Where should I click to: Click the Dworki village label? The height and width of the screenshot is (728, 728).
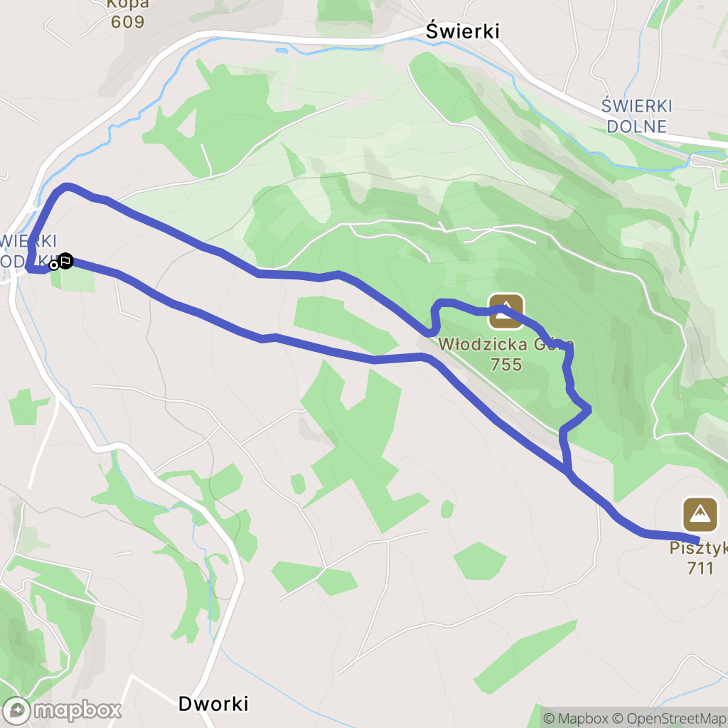point(213,704)
